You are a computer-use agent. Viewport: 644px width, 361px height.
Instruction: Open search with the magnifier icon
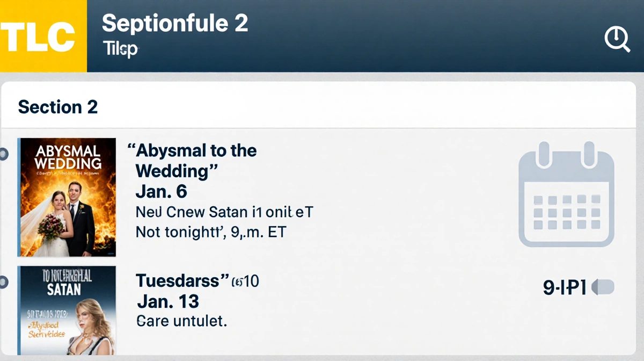(x=617, y=39)
